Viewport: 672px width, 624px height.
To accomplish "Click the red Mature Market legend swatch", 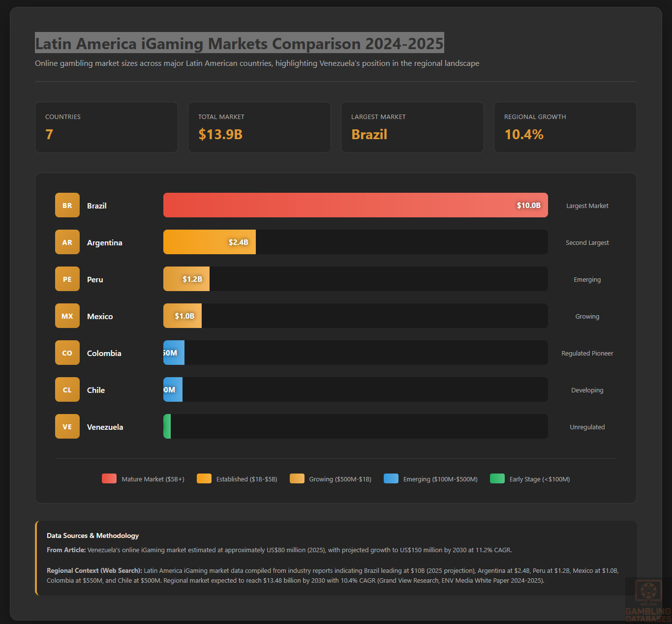I will pos(109,479).
